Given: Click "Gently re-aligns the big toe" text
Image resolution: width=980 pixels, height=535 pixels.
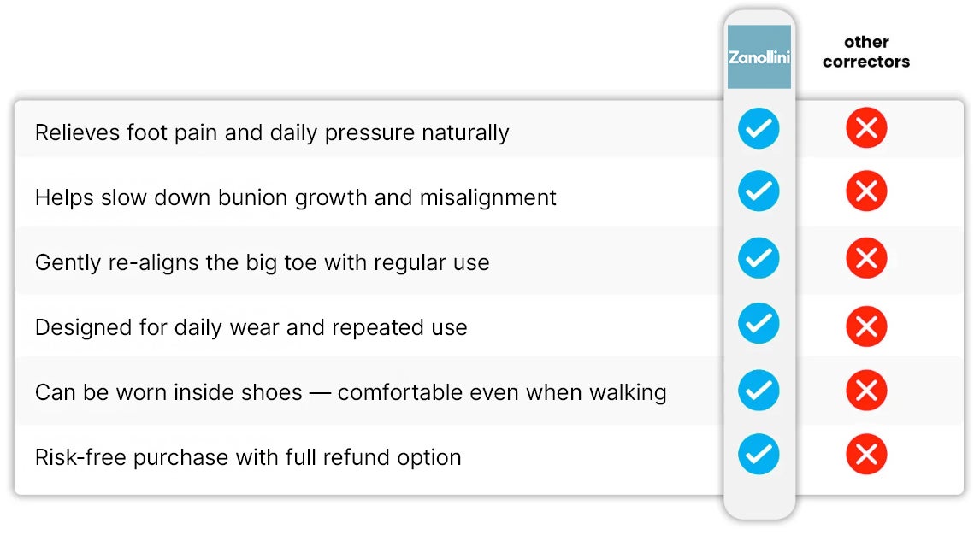Looking at the screenshot, I should [262, 262].
